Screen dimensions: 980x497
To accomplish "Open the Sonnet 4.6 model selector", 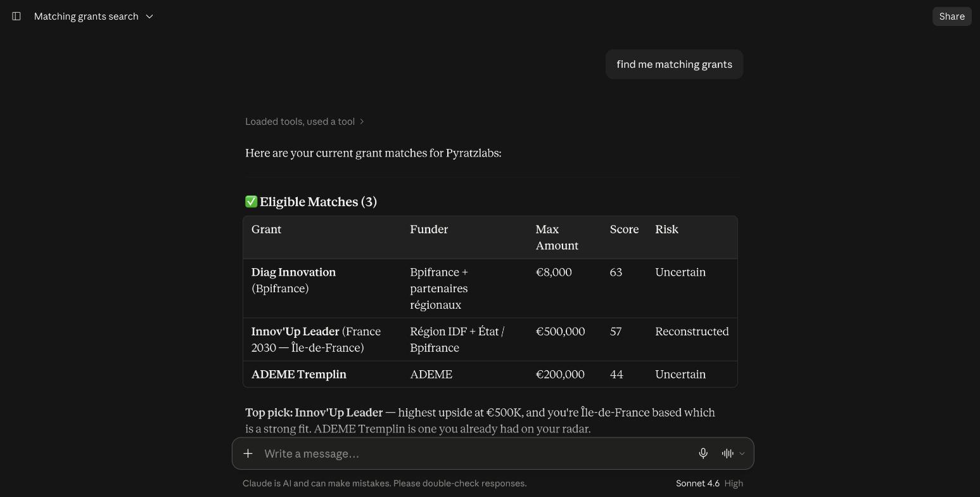I will (697, 483).
